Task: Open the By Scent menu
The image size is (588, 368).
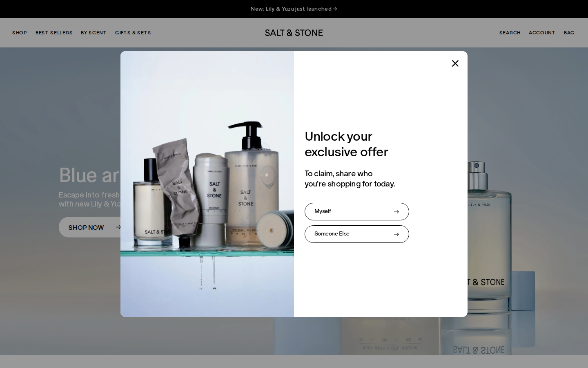Action: click(94, 33)
